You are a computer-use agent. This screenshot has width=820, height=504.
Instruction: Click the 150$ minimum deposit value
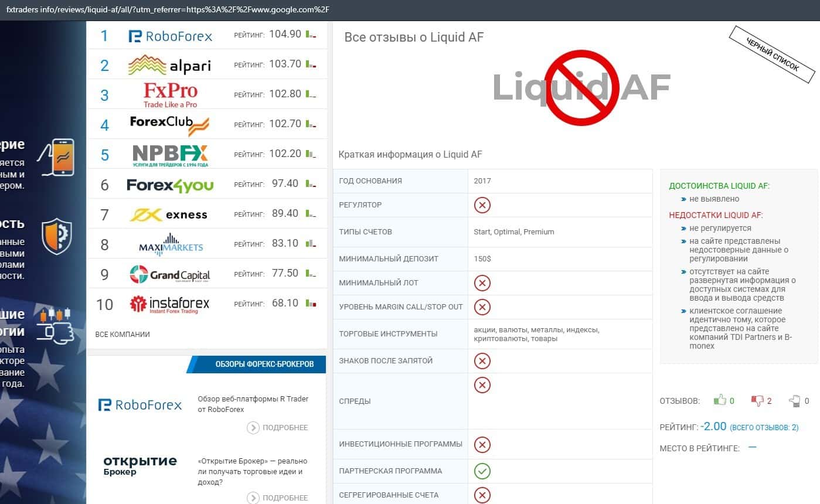point(482,259)
